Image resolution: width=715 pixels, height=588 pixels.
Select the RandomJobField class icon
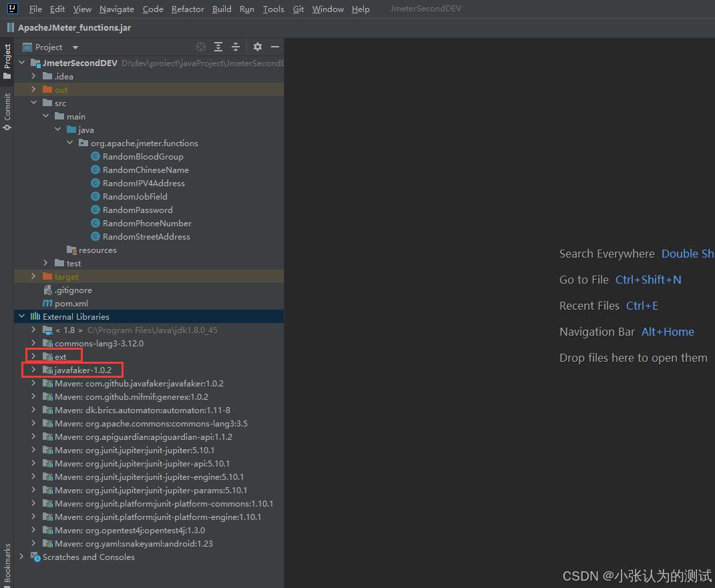[x=95, y=196]
